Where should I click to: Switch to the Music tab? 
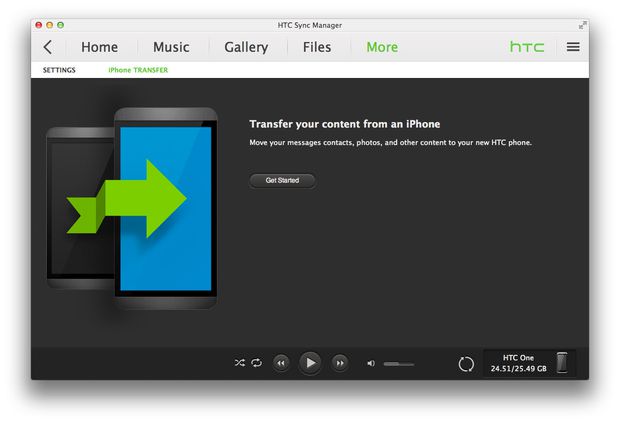[171, 47]
